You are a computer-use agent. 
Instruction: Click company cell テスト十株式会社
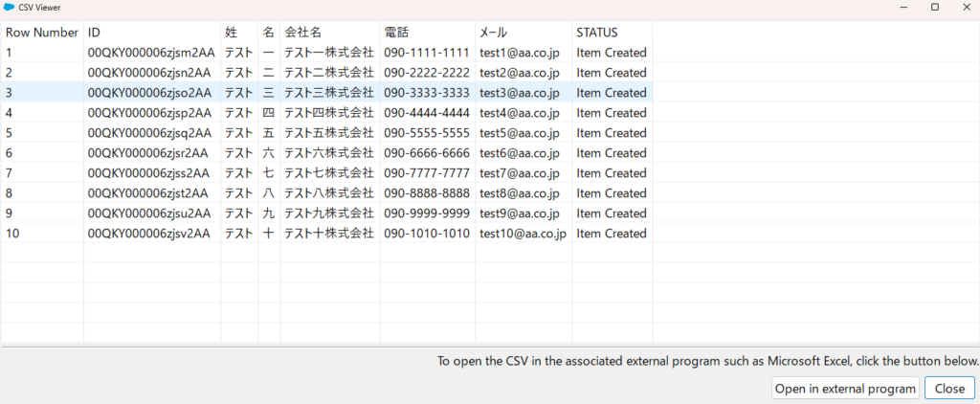point(329,234)
